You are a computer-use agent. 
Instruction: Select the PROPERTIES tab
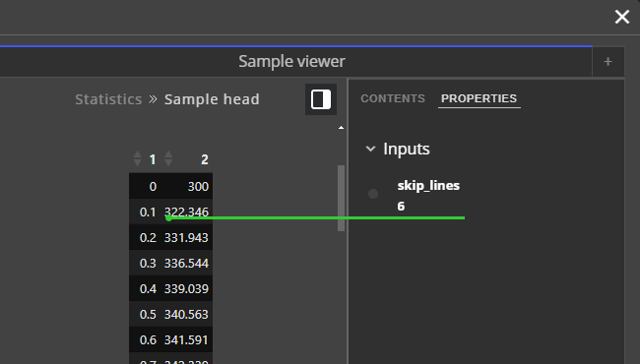(x=480, y=98)
